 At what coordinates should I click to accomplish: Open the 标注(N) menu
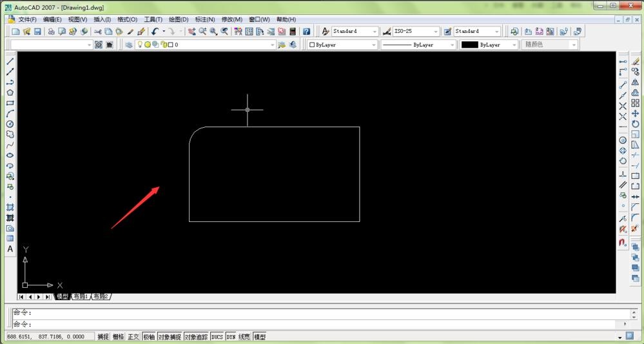click(x=205, y=19)
